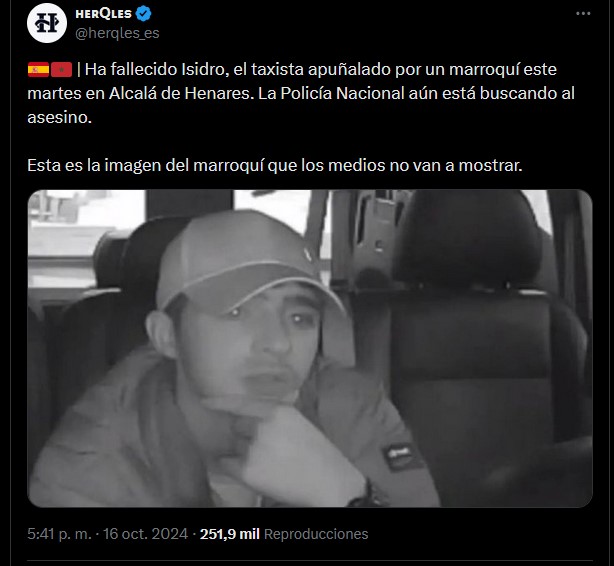Click the 5:41 p. m. timestamp
614x566 pixels.
pyautogui.click(x=59, y=534)
